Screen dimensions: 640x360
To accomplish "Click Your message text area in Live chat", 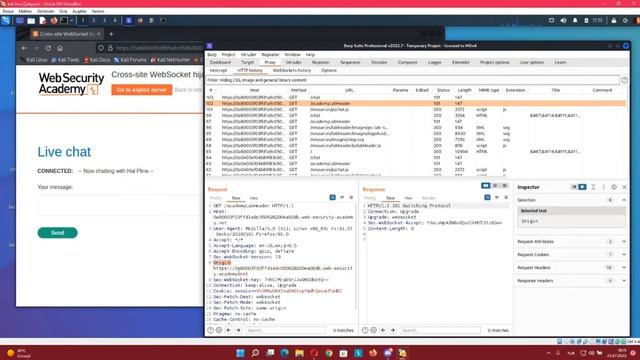I will tap(120, 206).
